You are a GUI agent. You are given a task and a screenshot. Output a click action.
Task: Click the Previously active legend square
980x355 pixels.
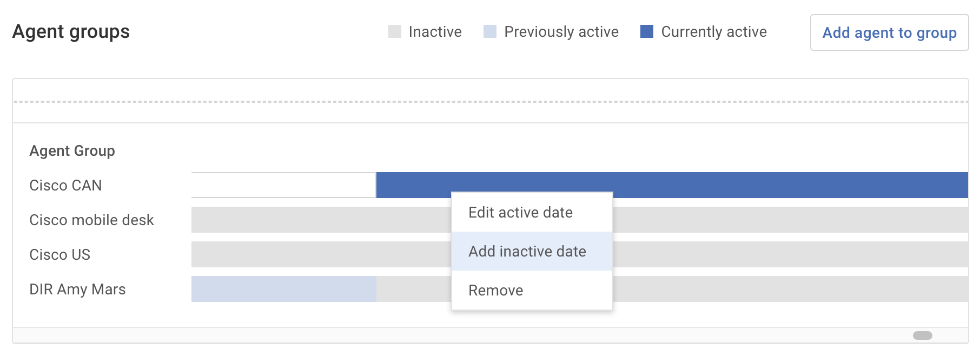coord(489,32)
